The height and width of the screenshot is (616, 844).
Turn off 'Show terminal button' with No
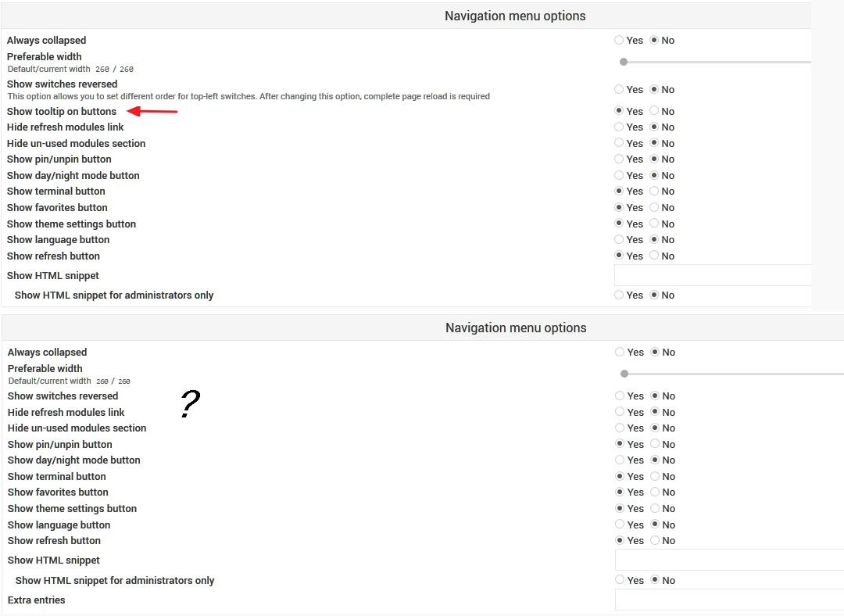[x=655, y=191]
